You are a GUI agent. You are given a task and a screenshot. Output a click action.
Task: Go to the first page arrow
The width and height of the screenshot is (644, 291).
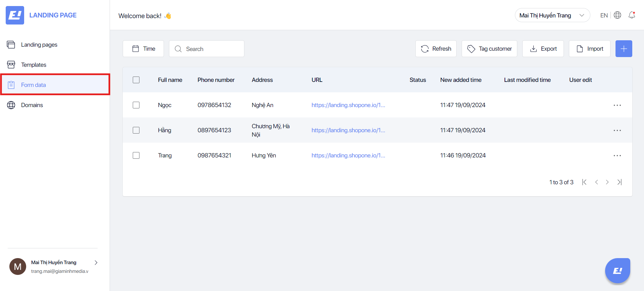point(584,182)
